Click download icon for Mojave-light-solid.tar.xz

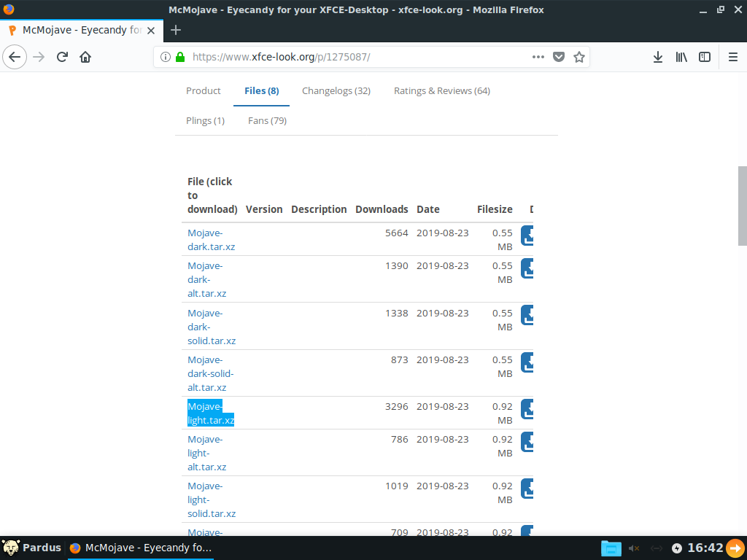(x=527, y=489)
